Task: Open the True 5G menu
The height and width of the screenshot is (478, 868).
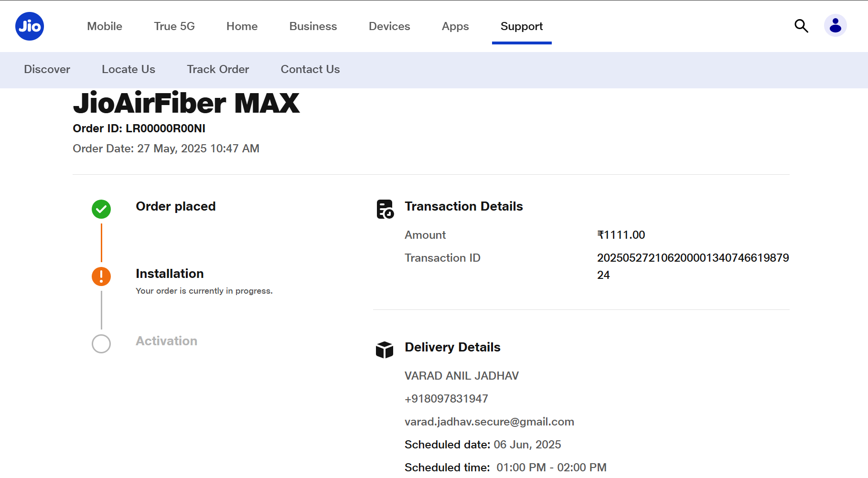Action: (174, 26)
